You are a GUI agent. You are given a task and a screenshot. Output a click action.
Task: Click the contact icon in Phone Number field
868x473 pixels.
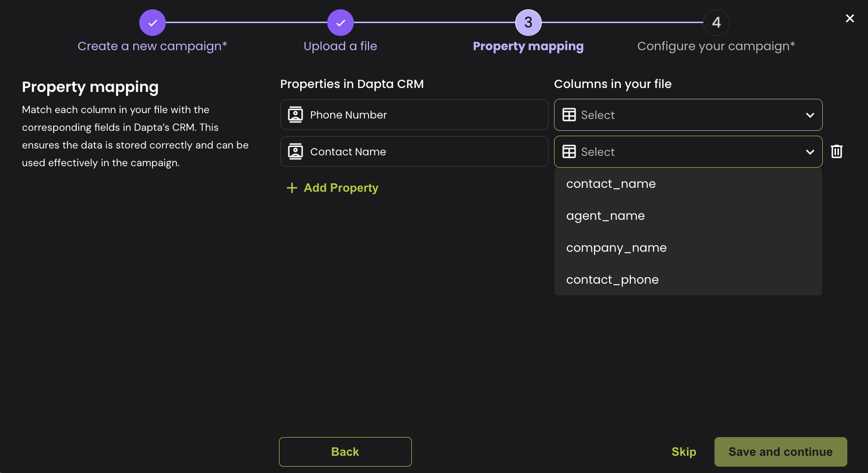pos(295,115)
